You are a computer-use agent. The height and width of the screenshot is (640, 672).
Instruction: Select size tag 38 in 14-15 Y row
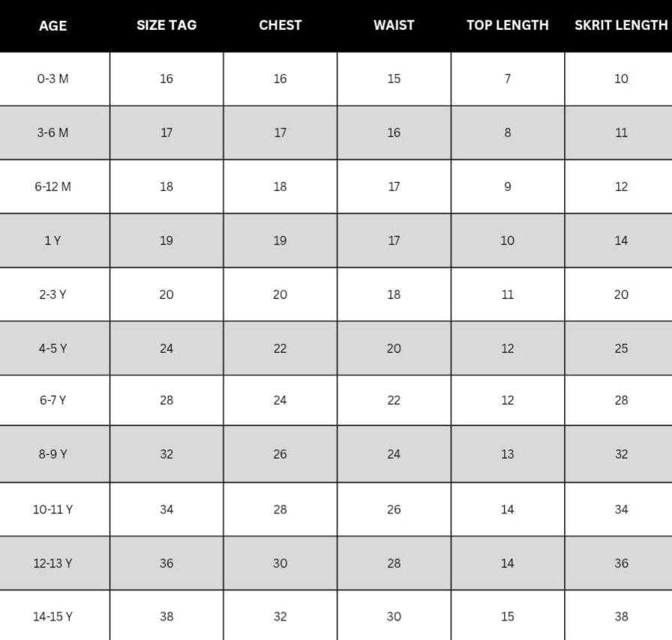(x=166, y=617)
